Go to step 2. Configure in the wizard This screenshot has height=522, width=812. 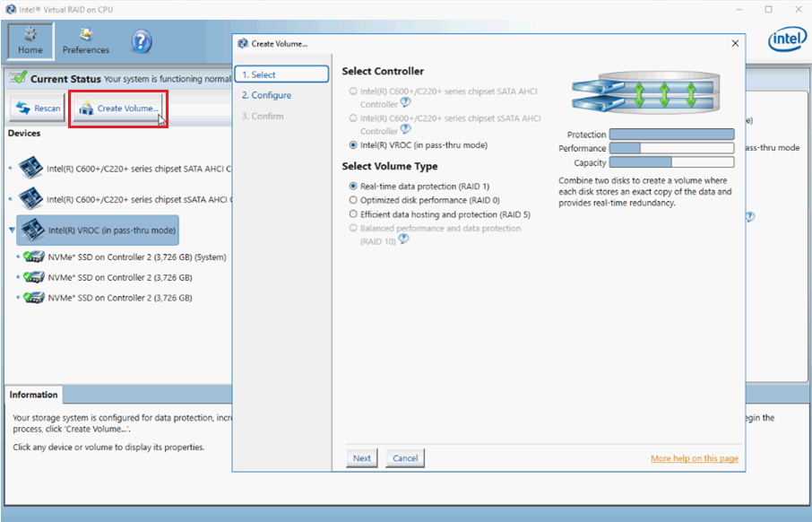(x=266, y=95)
